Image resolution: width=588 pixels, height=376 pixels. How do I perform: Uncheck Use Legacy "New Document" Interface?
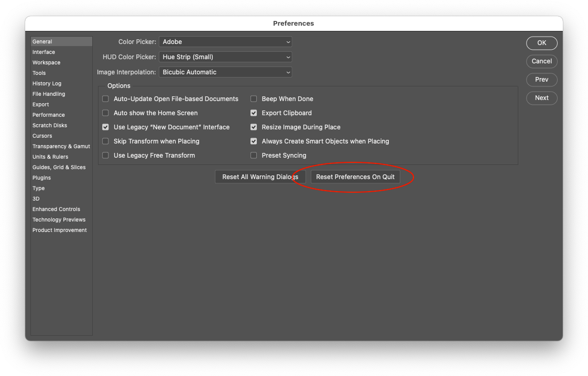point(105,127)
